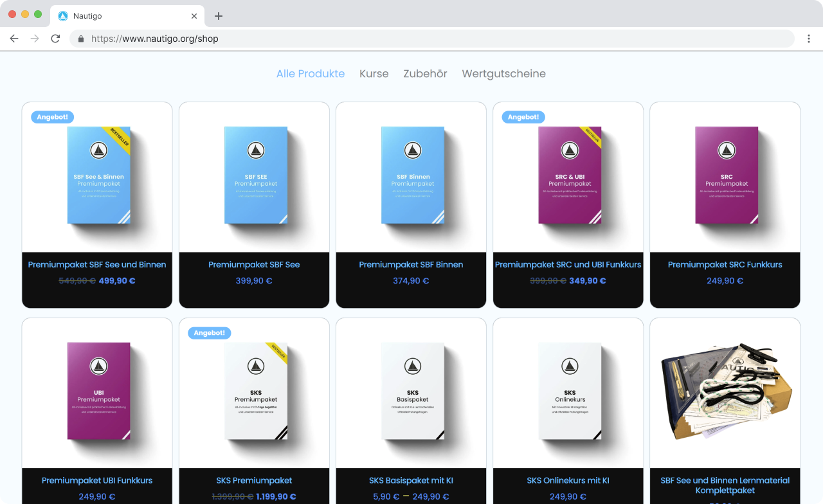Screen dimensions: 823x504
Task: Open Premiumpaket SRC und UBI Funkkurs link
Action: pos(568,264)
